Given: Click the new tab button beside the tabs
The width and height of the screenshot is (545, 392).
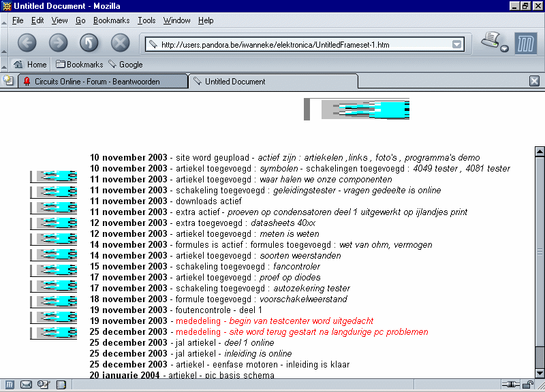Looking at the screenshot, I should pos(8,81).
